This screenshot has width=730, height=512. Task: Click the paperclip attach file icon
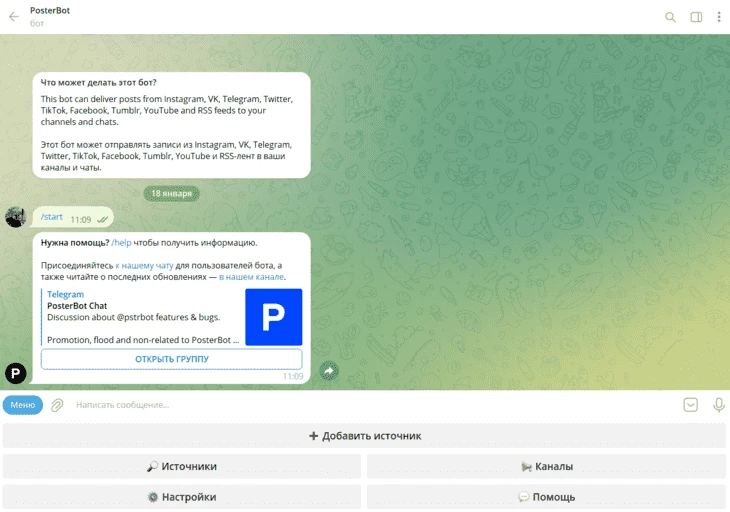pyautogui.click(x=57, y=405)
